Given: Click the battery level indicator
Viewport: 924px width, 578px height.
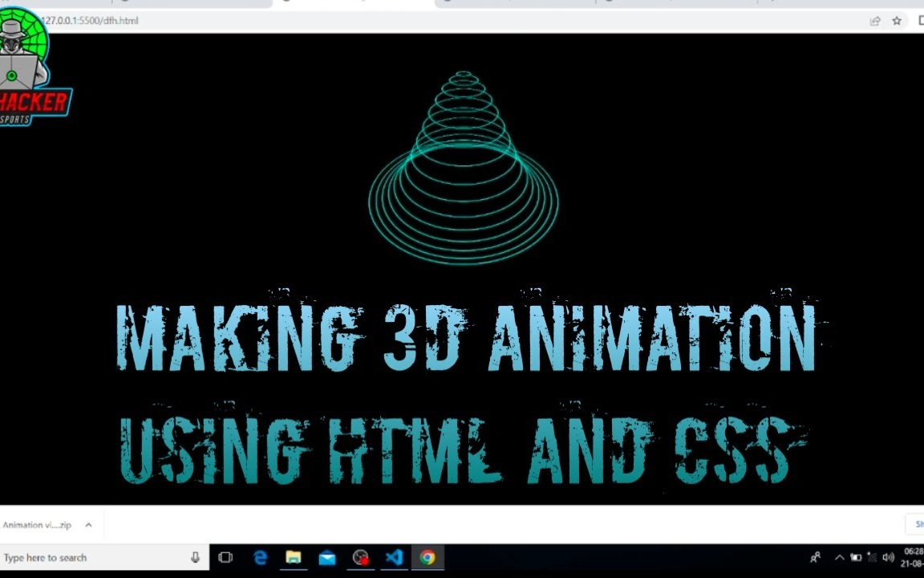Looking at the screenshot, I should click(856, 557).
